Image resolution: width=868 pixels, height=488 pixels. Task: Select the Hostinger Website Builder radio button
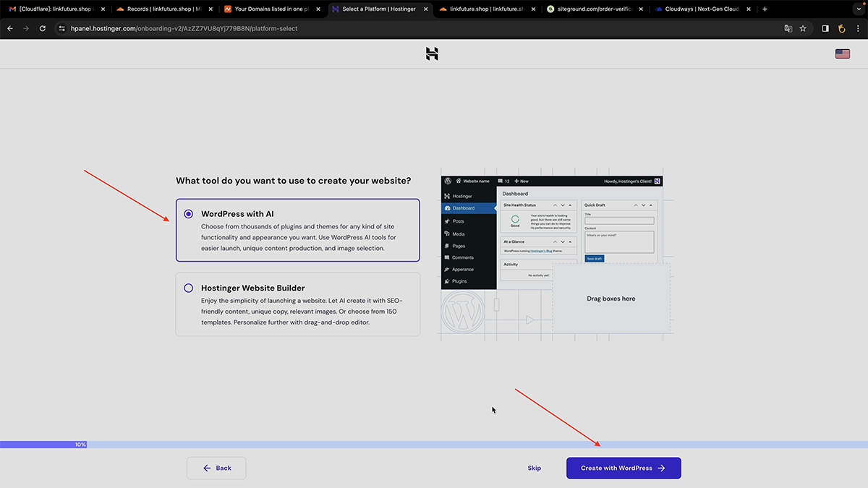pyautogui.click(x=189, y=288)
